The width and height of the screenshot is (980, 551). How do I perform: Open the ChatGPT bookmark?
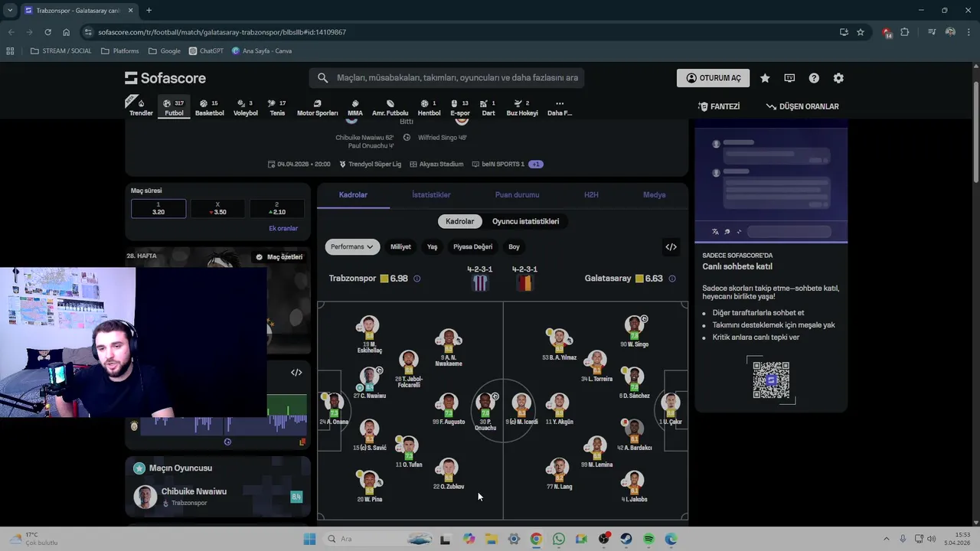click(206, 51)
